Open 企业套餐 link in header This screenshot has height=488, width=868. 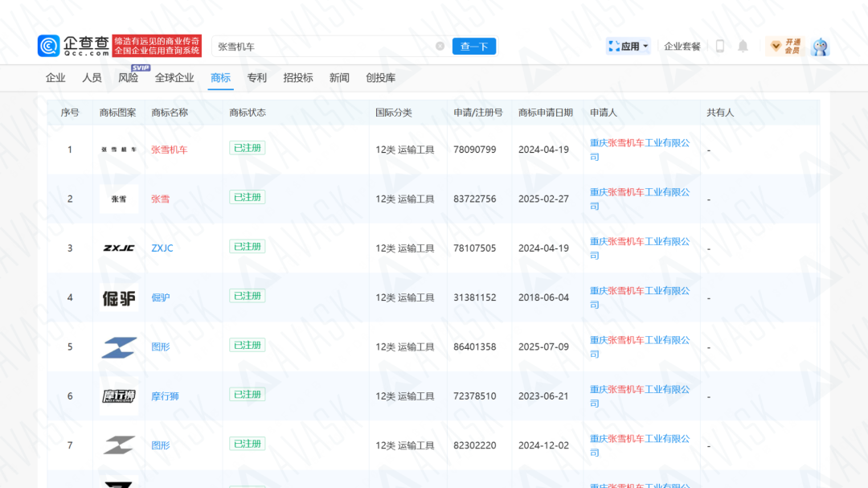coord(682,47)
